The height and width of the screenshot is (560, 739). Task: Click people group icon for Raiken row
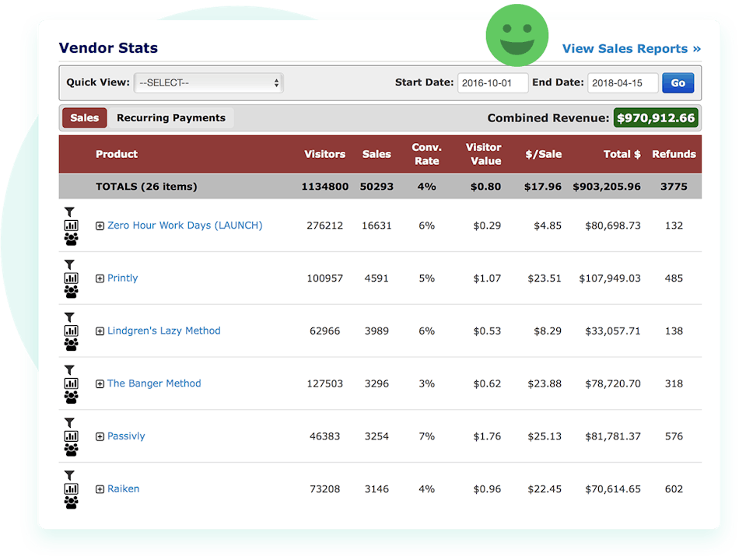(71, 502)
